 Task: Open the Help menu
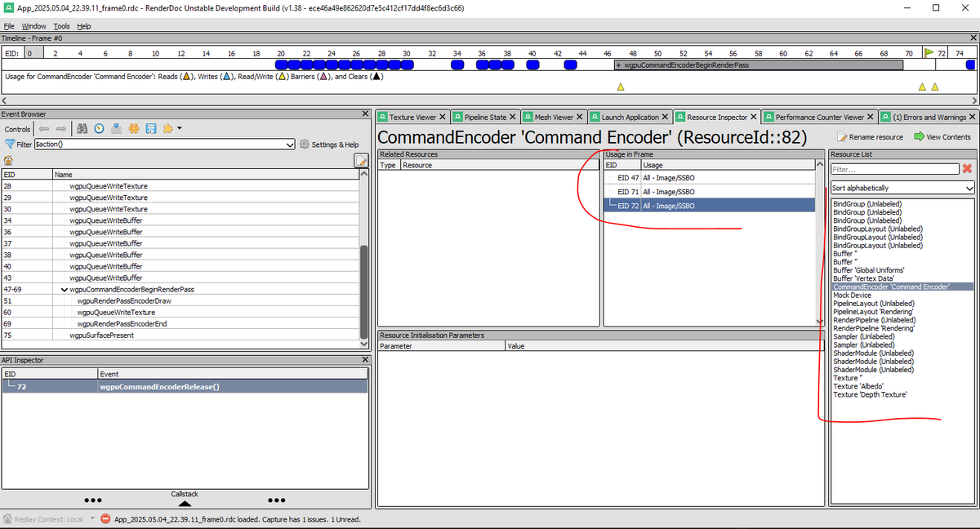tap(84, 26)
